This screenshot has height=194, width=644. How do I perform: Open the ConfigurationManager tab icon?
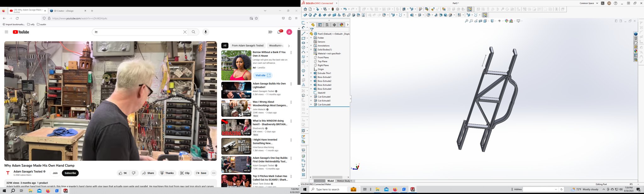327,25
